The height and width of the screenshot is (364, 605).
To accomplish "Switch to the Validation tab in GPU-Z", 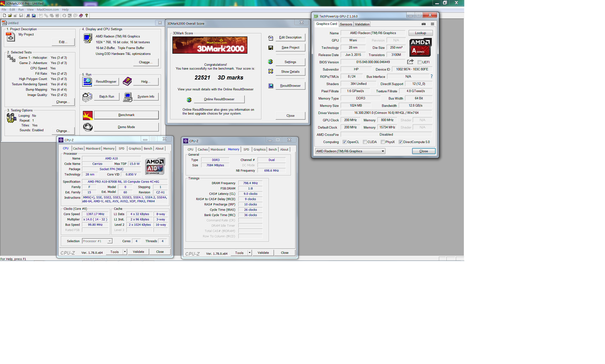I will point(362,24).
